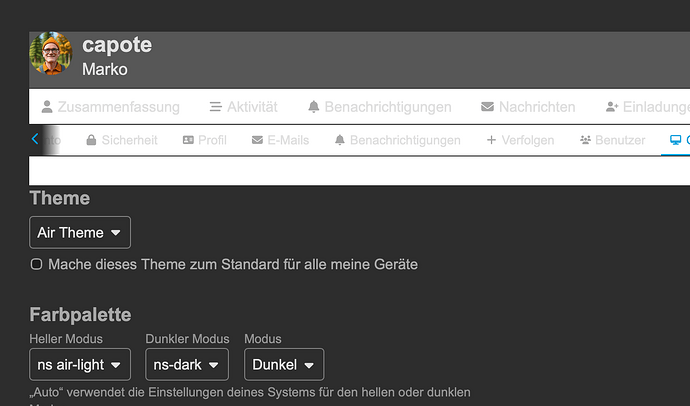Open the Benachrichtigungen tab next to Aktivität
The image size is (690, 406).
pyautogui.click(x=379, y=107)
